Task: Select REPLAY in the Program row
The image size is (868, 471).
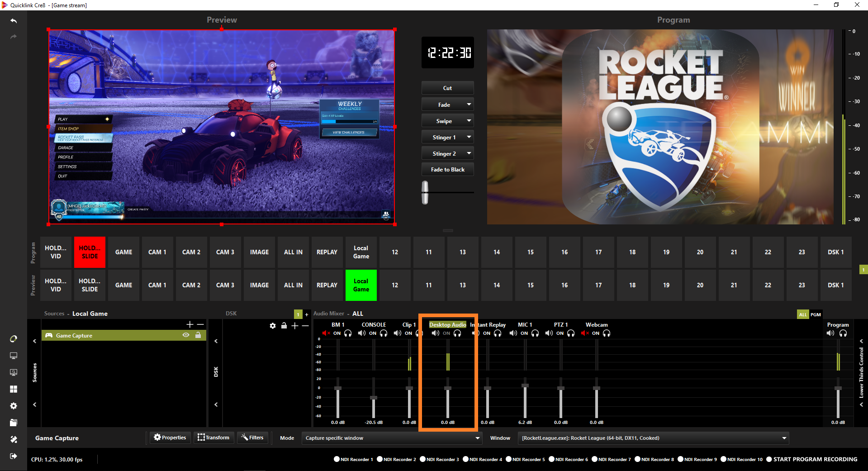Action: [x=327, y=252]
